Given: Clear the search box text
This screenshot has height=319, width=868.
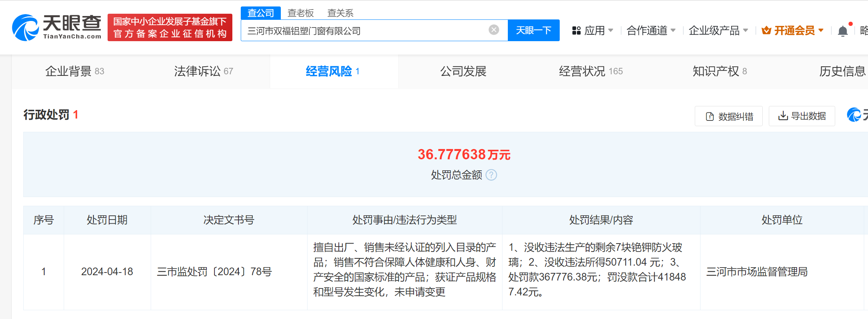Looking at the screenshot, I should [x=494, y=30].
